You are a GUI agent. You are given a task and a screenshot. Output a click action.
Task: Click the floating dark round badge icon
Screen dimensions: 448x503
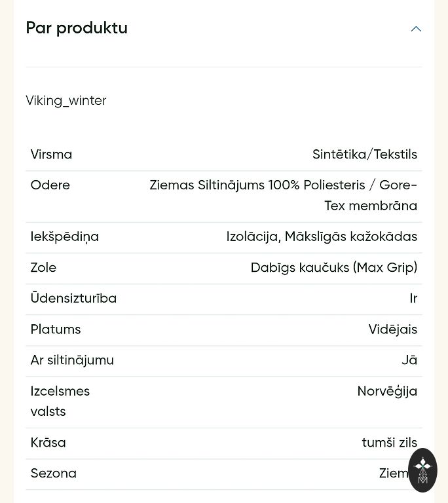(422, 470)
